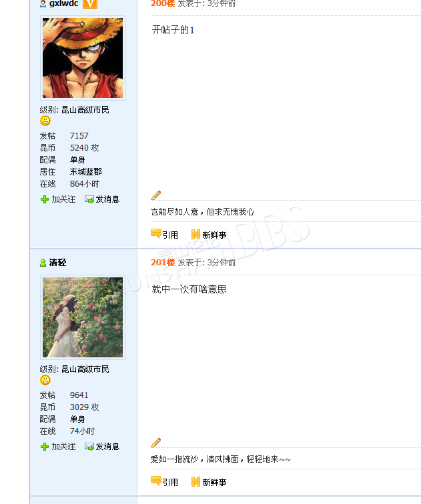Image resolution: width=421 pixels, height=504 pixels.
Task: Click the 201楼 floor number link
Action: click(163, 263)
